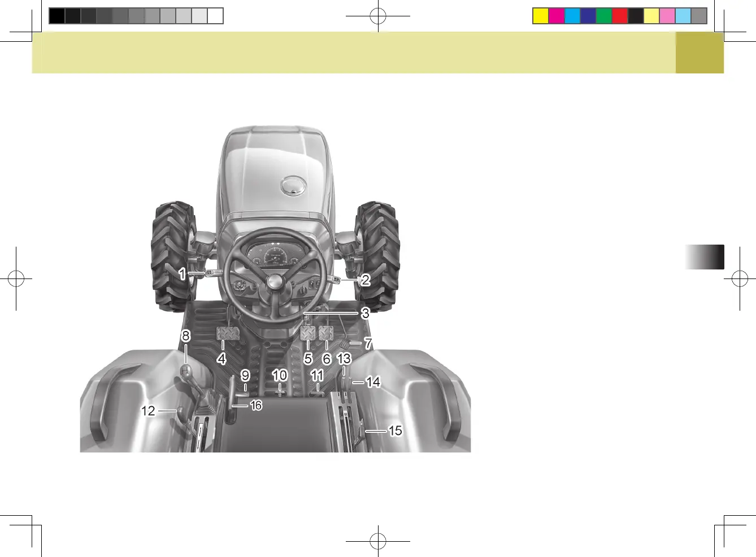This screenshot has height=557, width=756.
Task: Click callout number 10 at the seat front
Action: (x=280, y=375)
